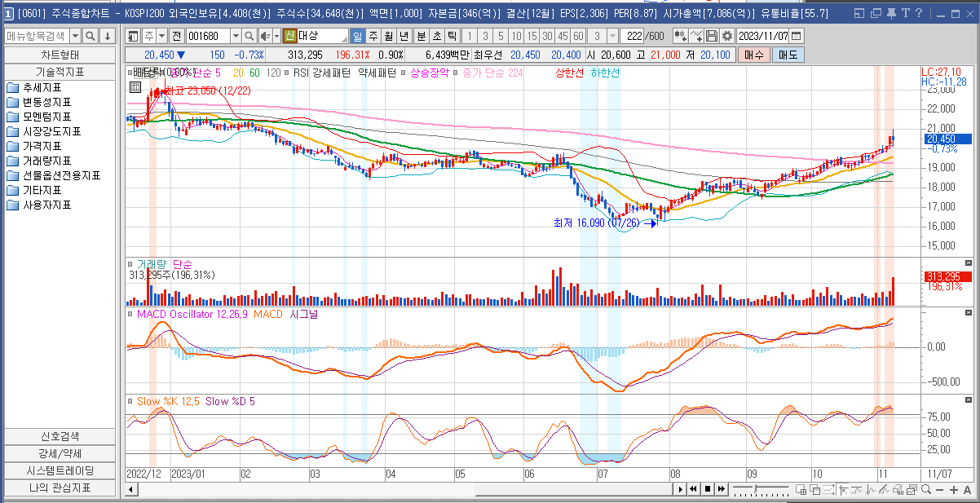The image size is (980, 503).
Task: Expand the 추세지표 folder
Action: pos(34,88)
